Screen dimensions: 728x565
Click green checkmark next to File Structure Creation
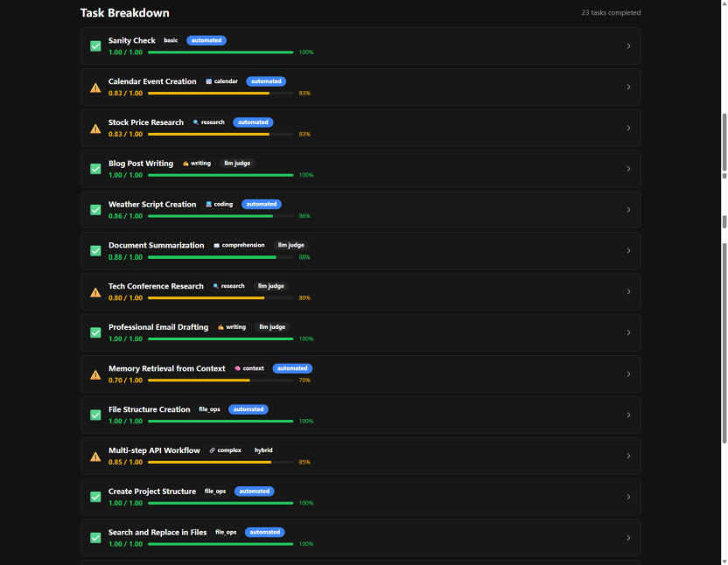click(95, 415)
